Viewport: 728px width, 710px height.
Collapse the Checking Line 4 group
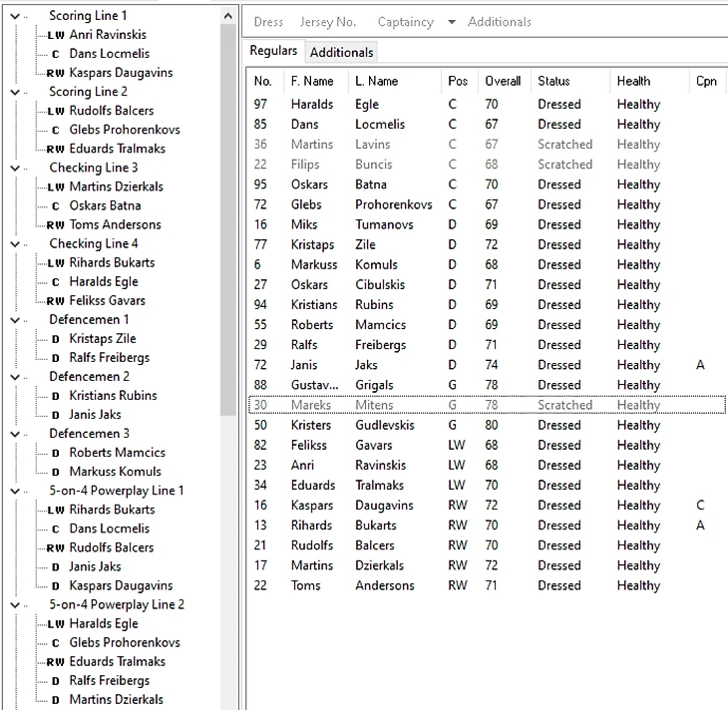pos(14,243)
